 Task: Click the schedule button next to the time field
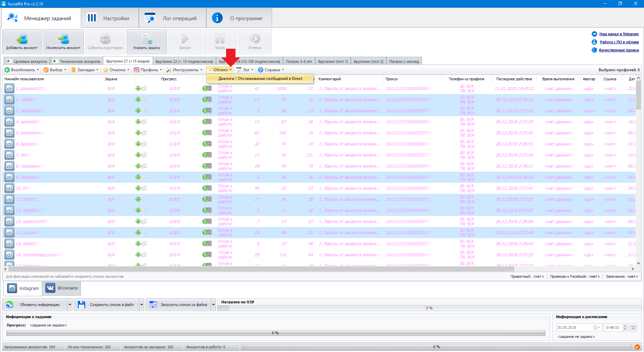pos(633,327)
